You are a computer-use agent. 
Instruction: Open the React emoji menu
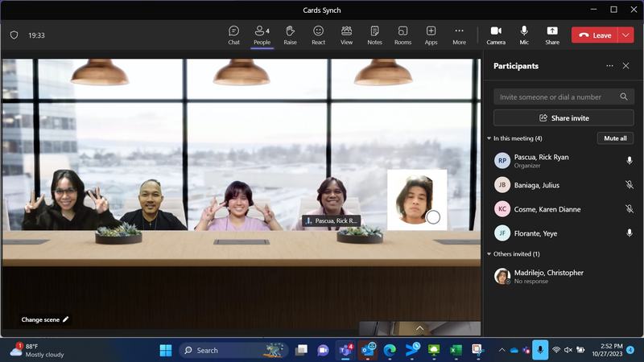coord(318,35)
